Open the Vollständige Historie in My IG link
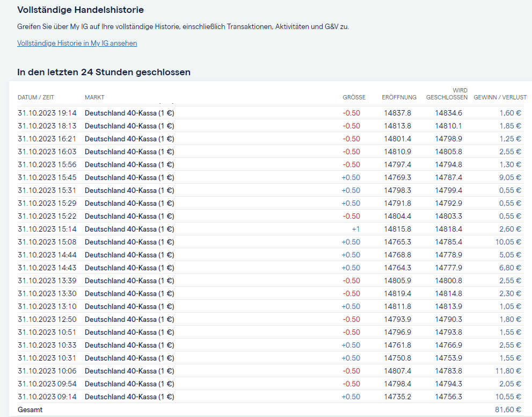 click(x=77, y=44)
